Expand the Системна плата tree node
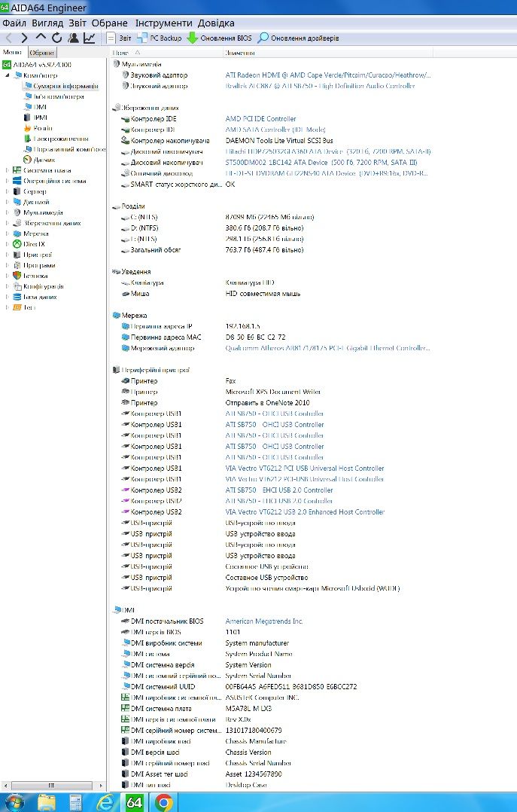This screenshot has width=517, height=812. click(x=8, y=170)
